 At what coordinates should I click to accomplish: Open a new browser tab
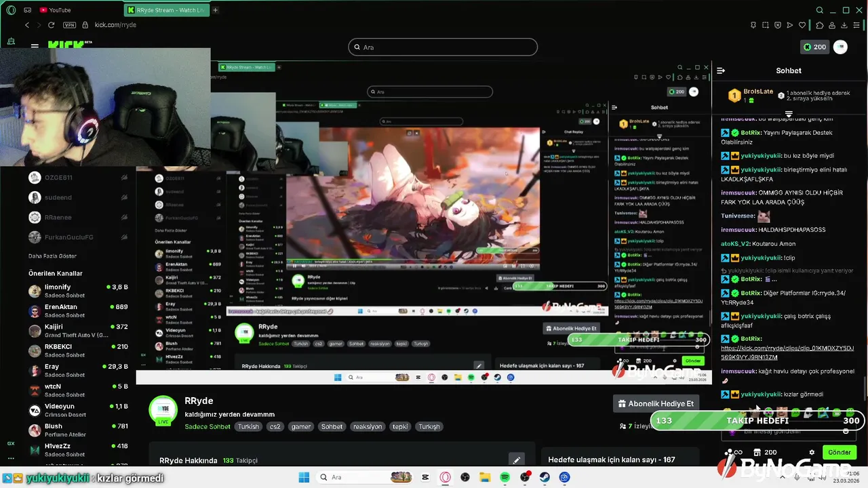[x=216, y=10]
